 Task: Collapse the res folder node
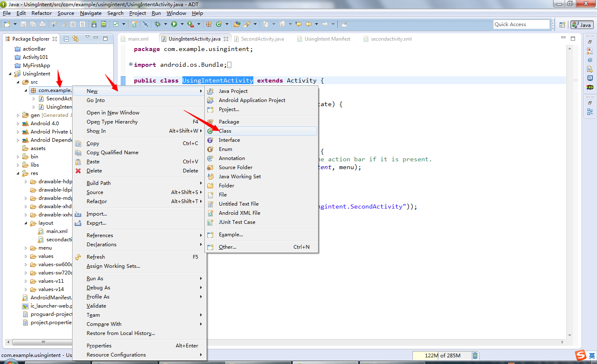point(18,173)
